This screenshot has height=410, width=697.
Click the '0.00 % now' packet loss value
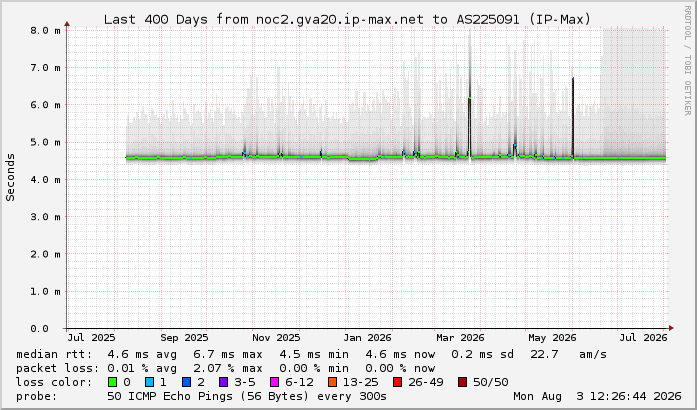click(x=400, y=368)
